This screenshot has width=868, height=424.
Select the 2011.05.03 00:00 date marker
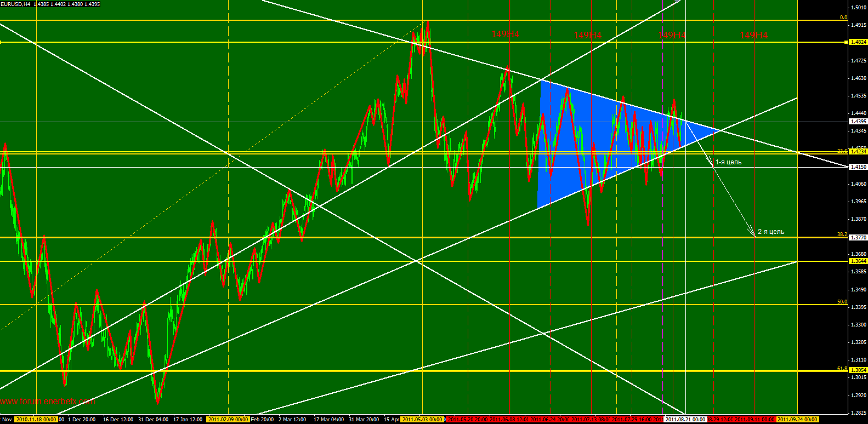pos(422,420)
